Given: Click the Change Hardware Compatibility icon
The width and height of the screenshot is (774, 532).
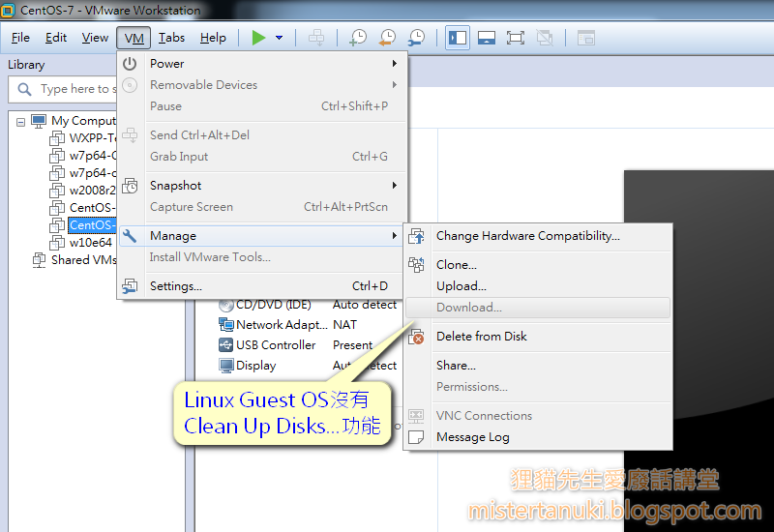Looking at the screenshot, I should click(417, 236).
